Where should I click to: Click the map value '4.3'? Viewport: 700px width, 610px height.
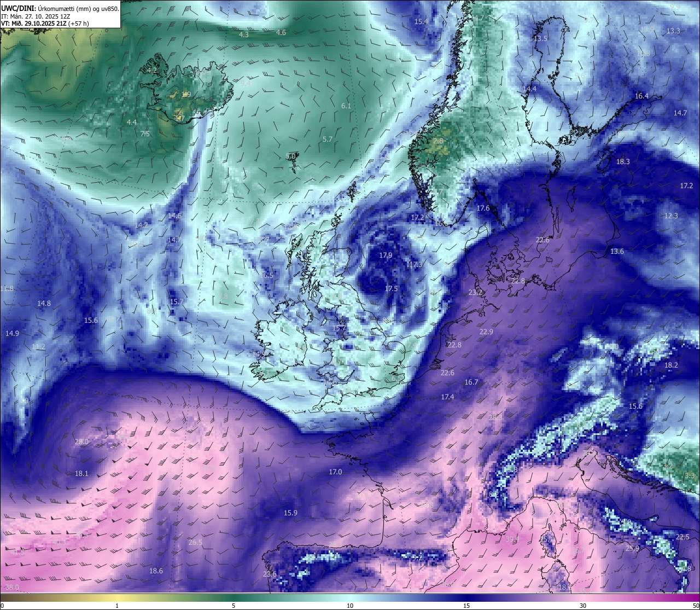(244, 35)
